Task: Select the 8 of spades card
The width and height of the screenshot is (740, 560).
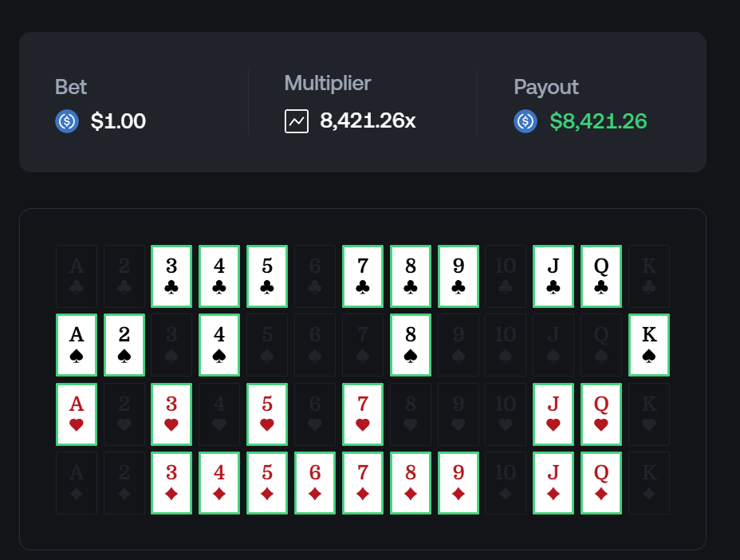Action: pos(411,345)
